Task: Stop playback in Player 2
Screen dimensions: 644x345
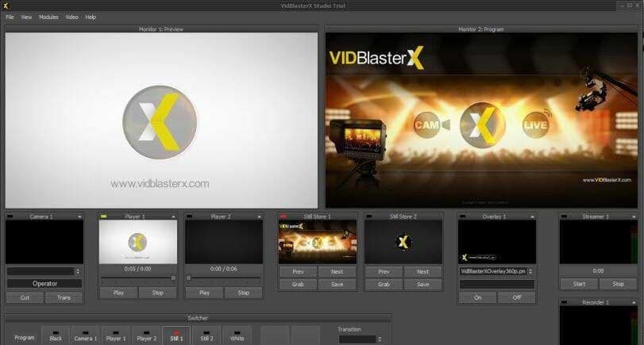Action: 244,293
